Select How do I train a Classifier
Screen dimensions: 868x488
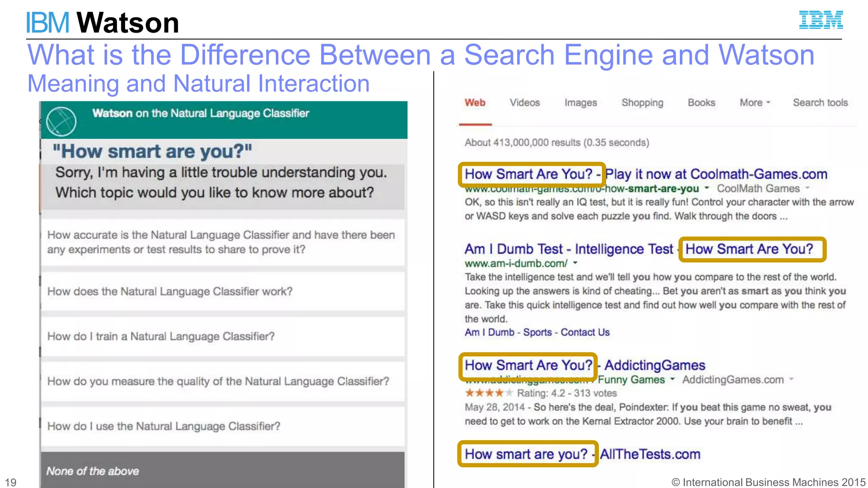pos(223,336)
